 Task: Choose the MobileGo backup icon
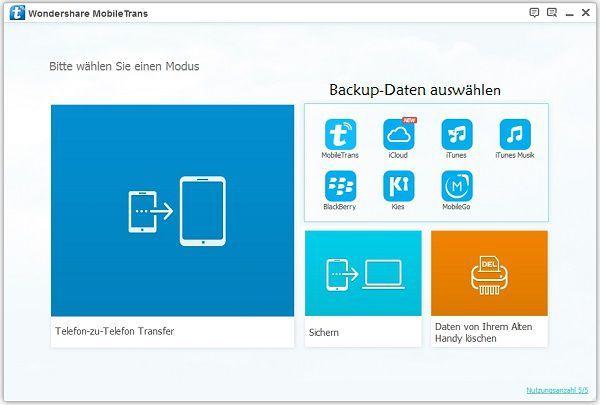tap(457, 186)
